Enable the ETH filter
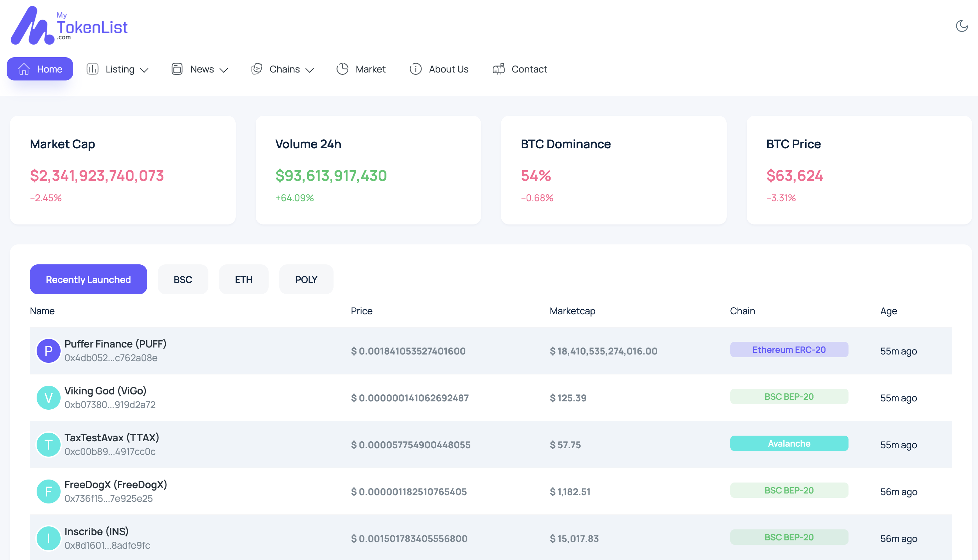The image size is (978, 560). tap(243, 279)
